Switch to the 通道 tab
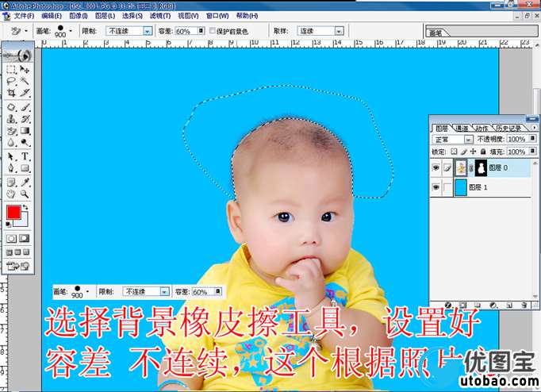541x392 pixels. coord(462,129)
